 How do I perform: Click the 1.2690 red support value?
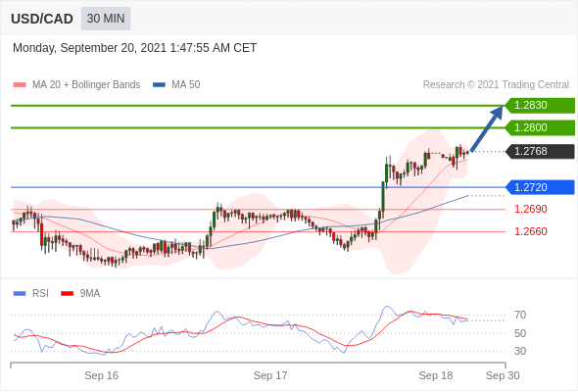coord(531,209)
